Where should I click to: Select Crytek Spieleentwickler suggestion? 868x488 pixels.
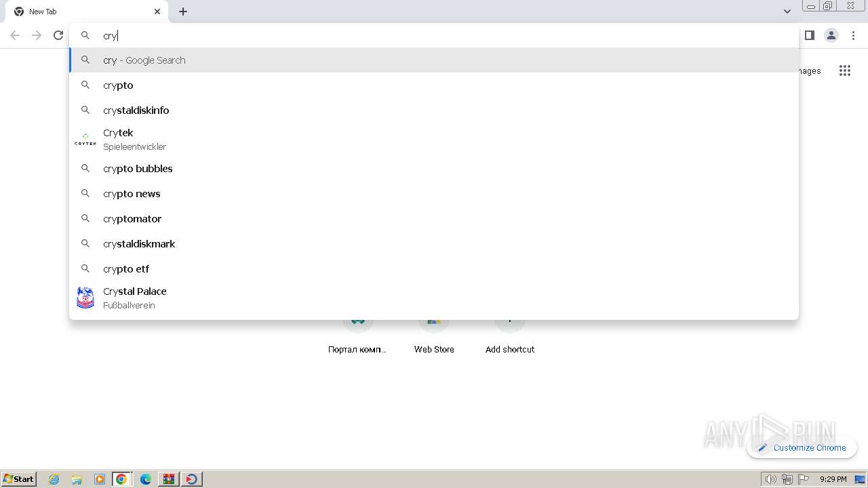pyautogui.click(x=434, y=140)
